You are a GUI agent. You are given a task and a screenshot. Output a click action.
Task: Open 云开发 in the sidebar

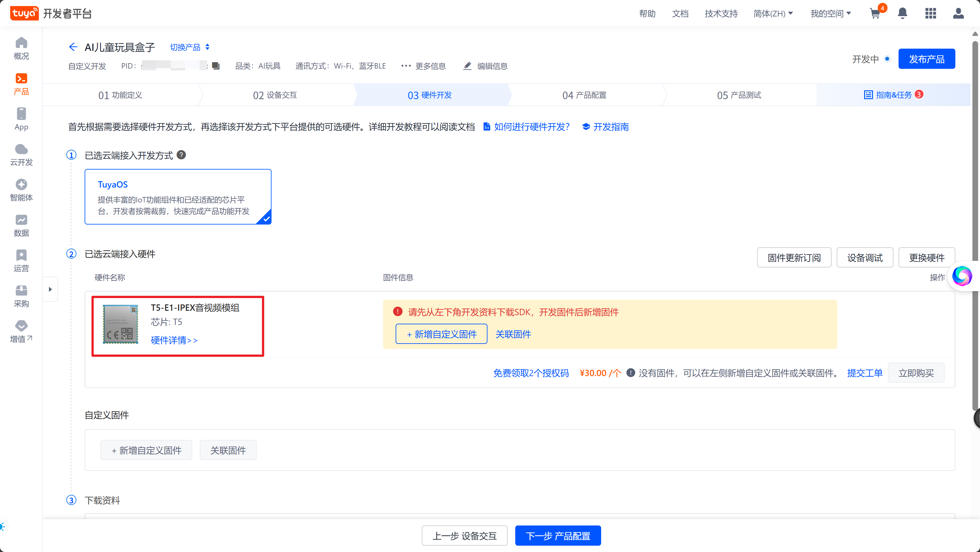(21, 155)
